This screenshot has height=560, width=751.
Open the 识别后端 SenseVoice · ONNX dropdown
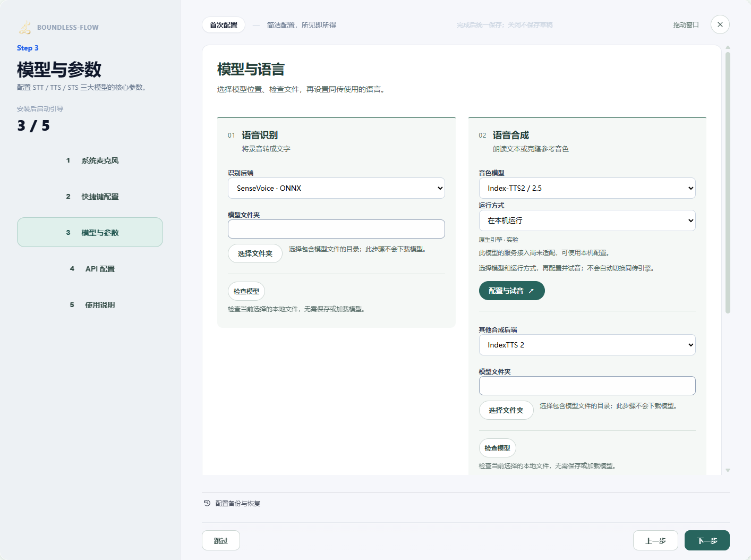click(336, 188)
